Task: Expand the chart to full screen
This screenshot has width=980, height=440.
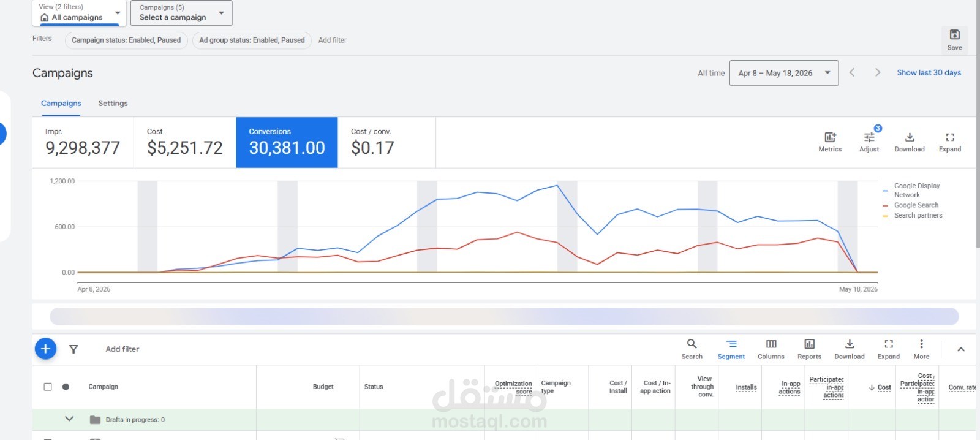Action: pos(950,142)
